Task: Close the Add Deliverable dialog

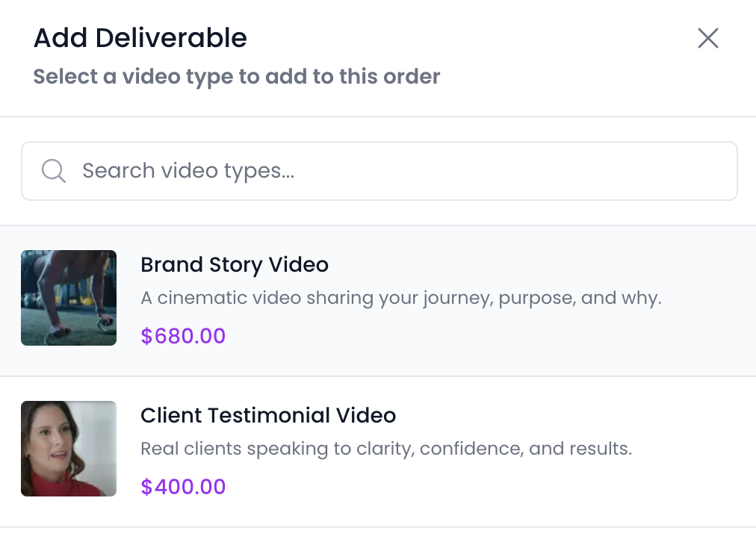Action: (707, 38)
